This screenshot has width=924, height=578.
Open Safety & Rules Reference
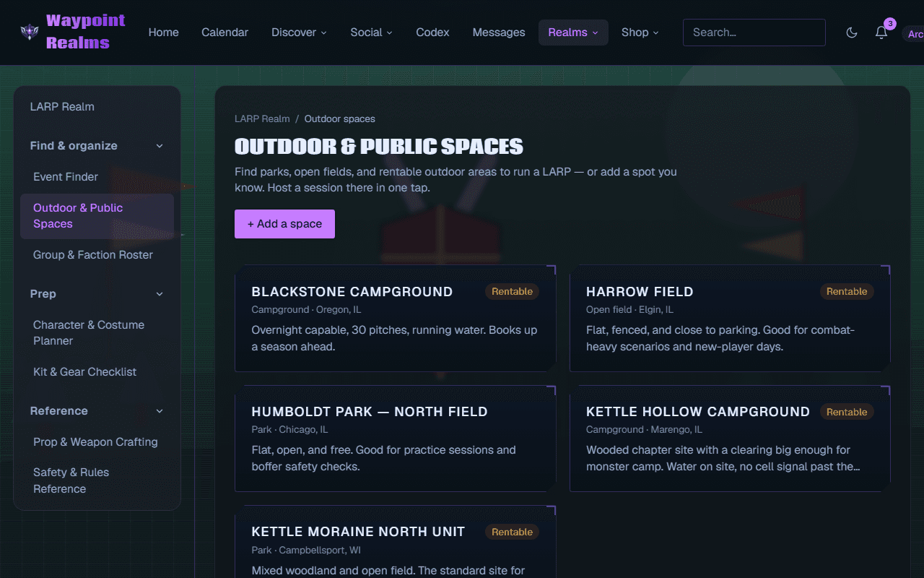pos(97,480)
